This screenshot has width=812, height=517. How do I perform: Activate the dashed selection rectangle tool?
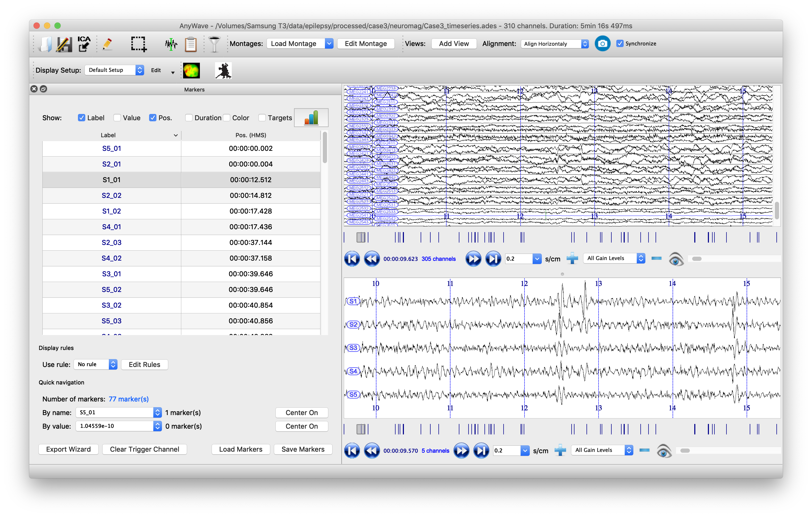139,44
